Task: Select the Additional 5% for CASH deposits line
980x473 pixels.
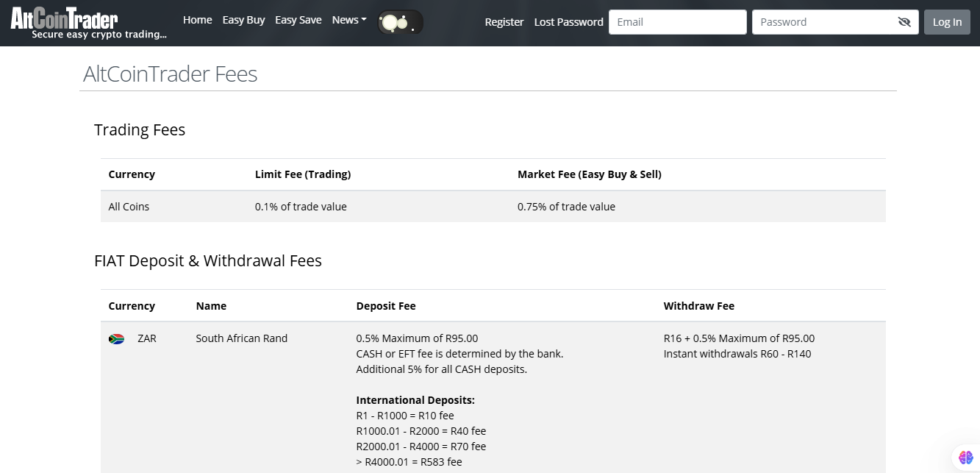Action: (442, 369)
